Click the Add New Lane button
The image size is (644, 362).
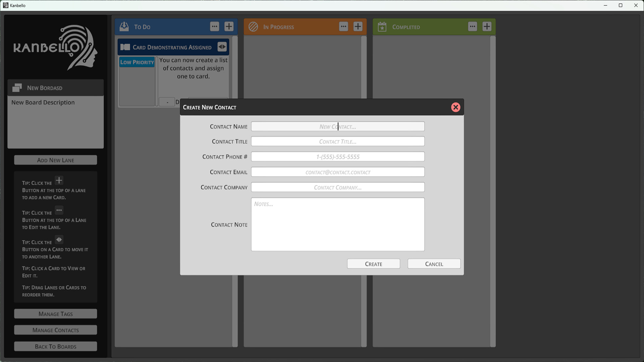pos(55,160)
